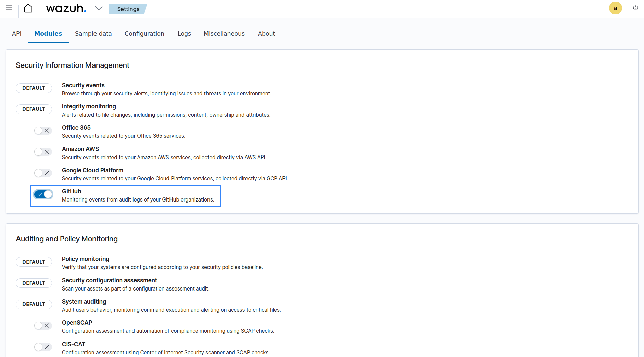Enable the CIS-CAT module toggle

tap(43, 347)
